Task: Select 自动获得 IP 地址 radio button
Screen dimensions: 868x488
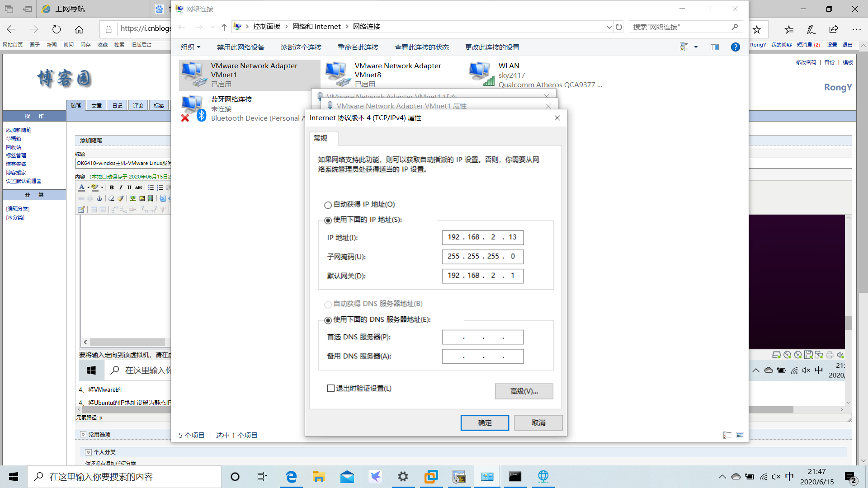Action: (x=328, y=205)
